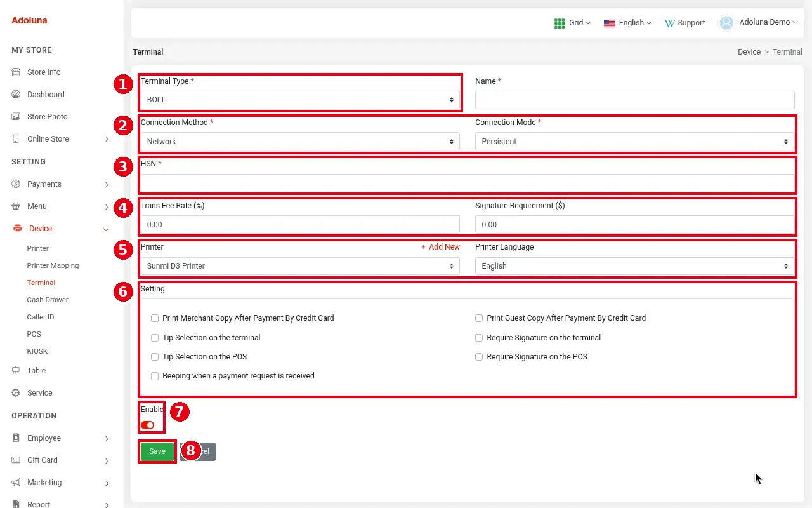Click the Gift Card icon

(16, 460)
